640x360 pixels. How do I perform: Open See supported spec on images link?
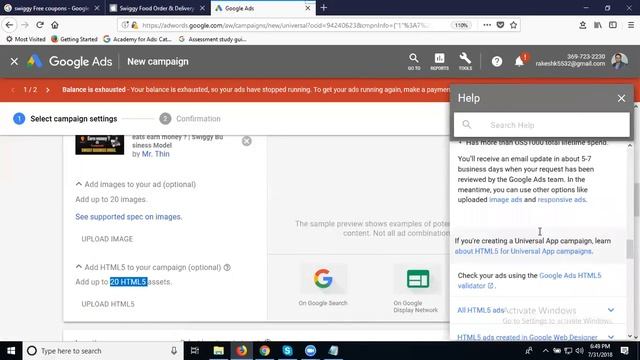coord(129,217)
